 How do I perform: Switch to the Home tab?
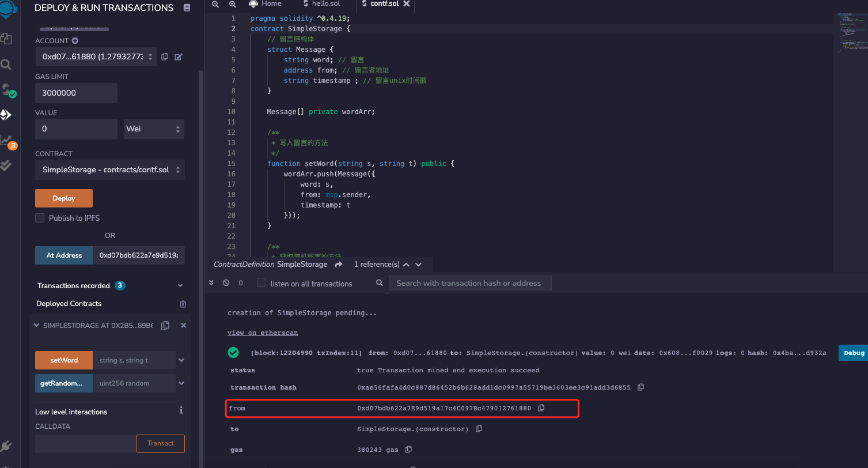[265, 3]
